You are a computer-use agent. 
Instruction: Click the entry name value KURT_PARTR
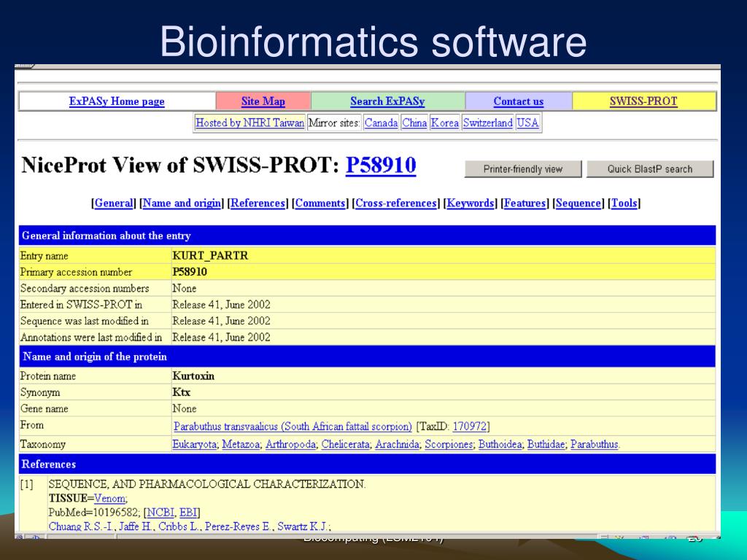(x=210, y=256)
